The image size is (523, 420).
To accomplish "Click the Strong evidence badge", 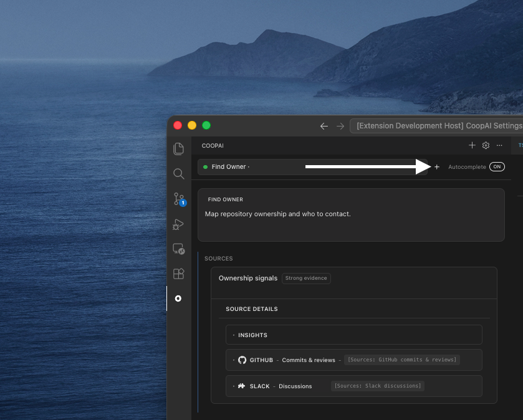I will click(x=306, y=279).
